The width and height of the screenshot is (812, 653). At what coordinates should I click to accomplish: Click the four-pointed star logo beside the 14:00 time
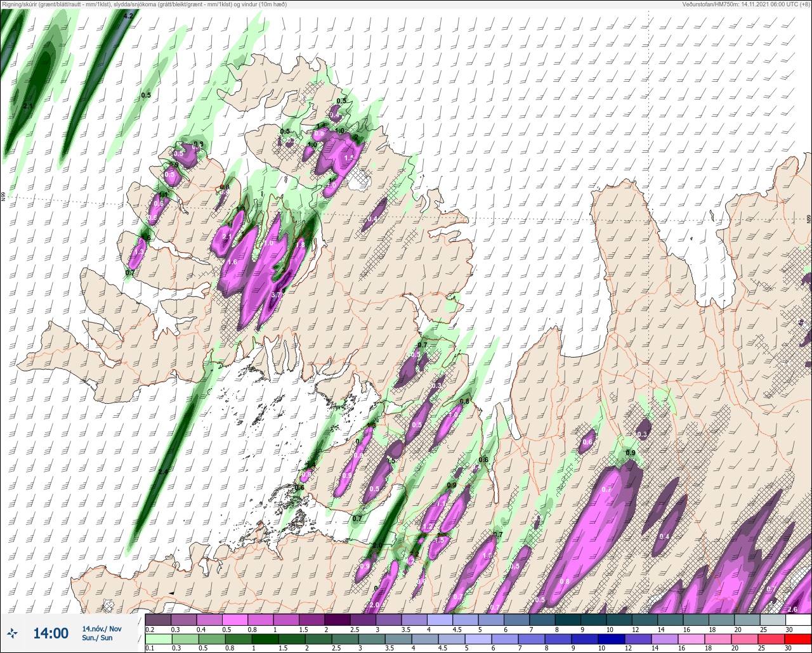pyautogui.click(x=12, y=633)
